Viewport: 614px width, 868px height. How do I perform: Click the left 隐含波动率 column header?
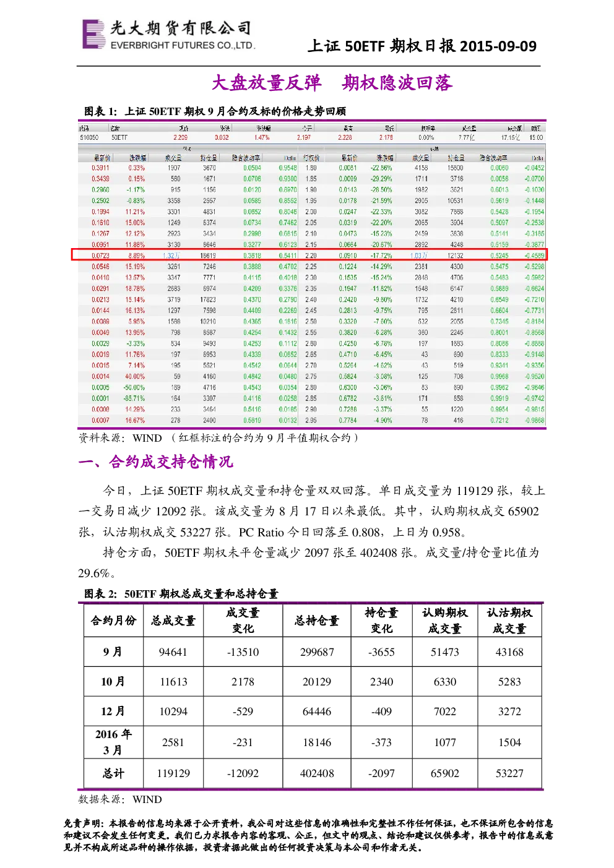pos(246,158)
